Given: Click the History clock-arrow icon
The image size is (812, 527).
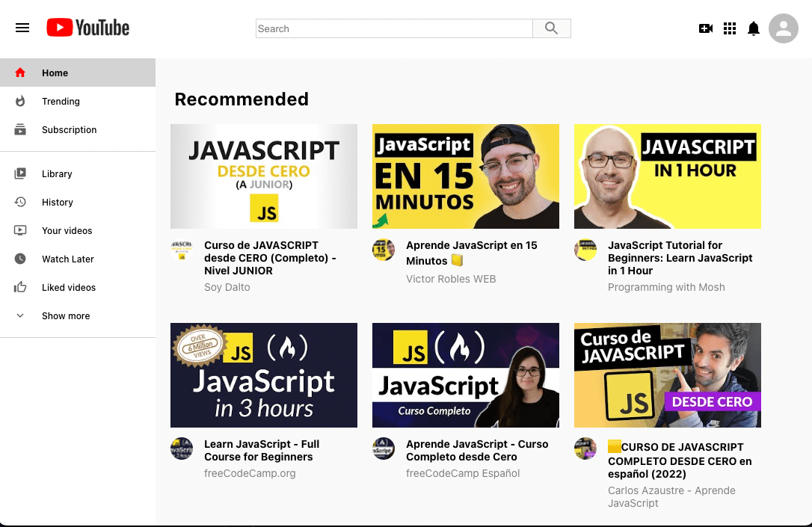Looking at the screenshot, I should point(20,202).
